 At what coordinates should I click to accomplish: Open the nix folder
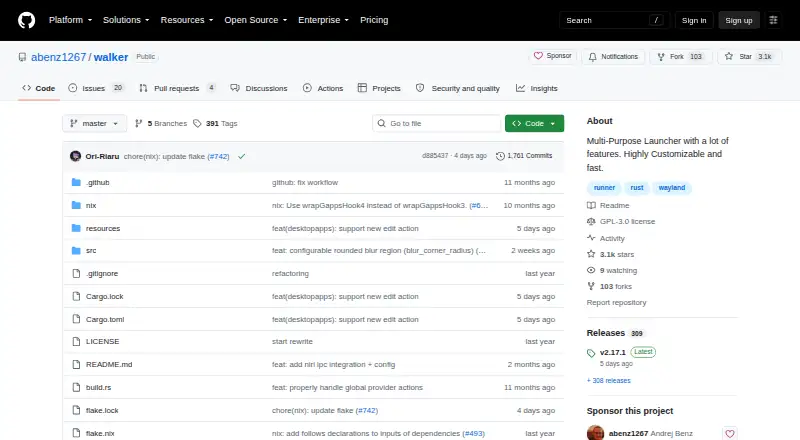point(91,205)
